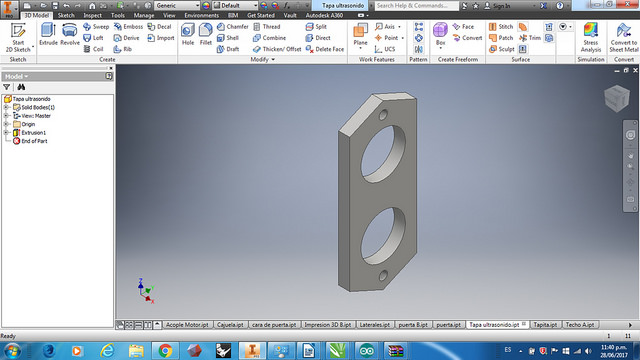
Task: Select the Rib tool
Action: pyautogui.click(x=123, y=49)
